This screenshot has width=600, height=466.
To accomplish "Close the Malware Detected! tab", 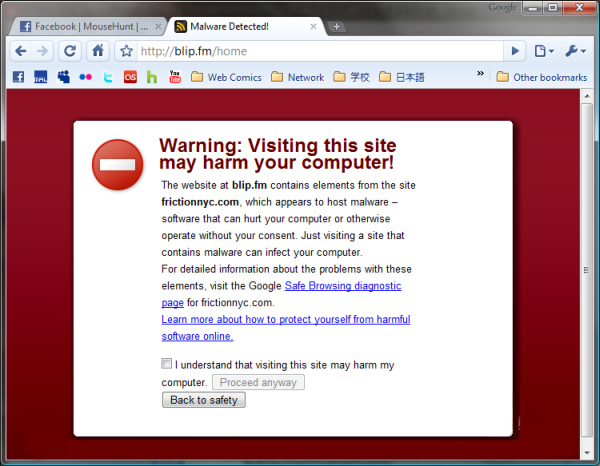I will click(313, 27).
